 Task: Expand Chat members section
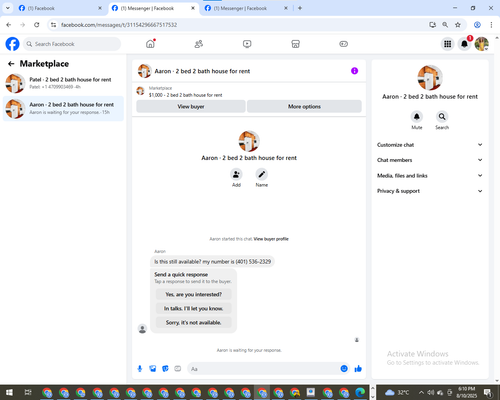[430, 160]
